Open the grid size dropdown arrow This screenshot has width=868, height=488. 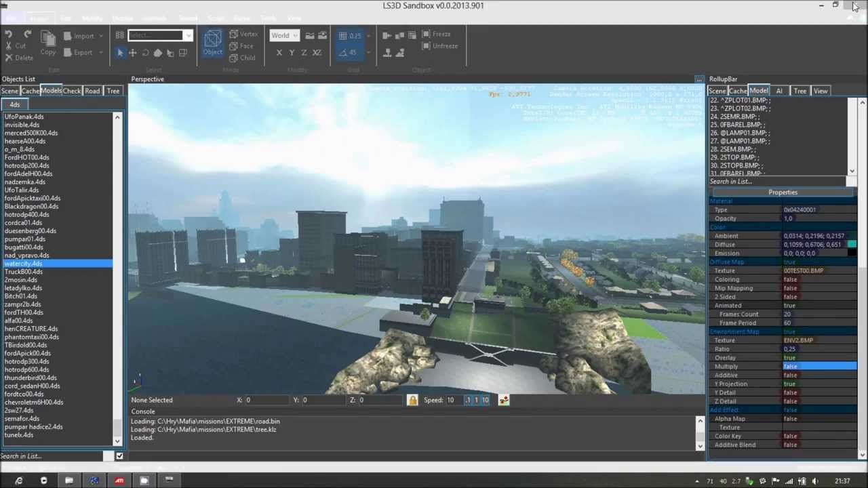coord(368,35)
